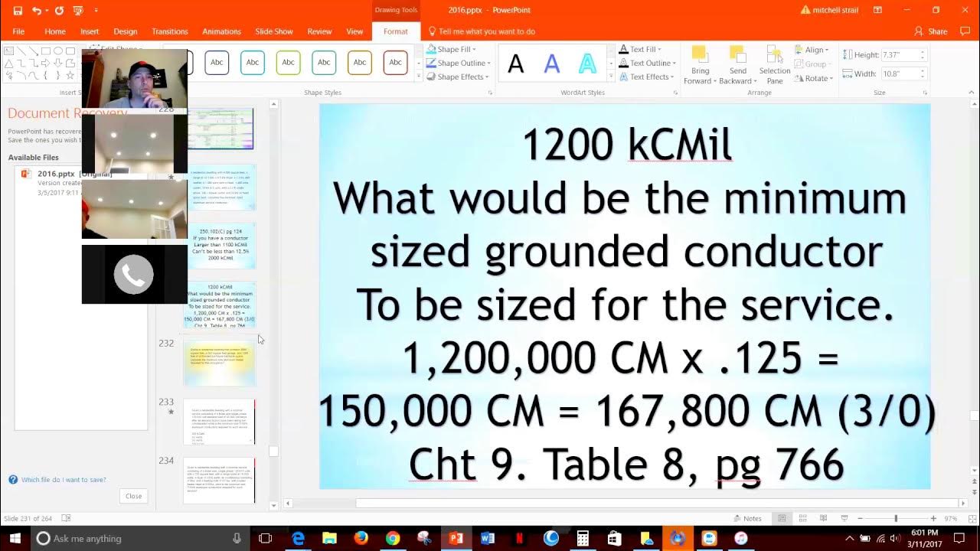
Task: Select the slide 233 thumbnail
Action: pyautogui.click(x=220, y=421)
